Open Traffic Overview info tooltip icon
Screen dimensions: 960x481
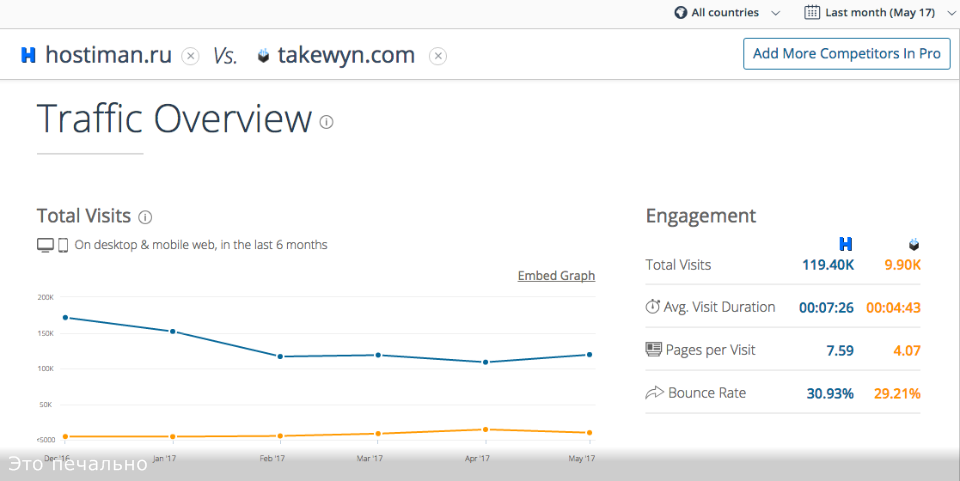(x=327, y=122)
